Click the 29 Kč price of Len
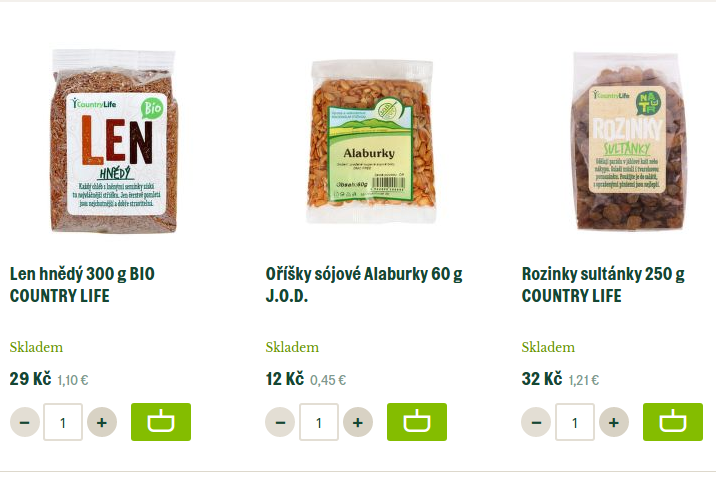 (30, 379)
